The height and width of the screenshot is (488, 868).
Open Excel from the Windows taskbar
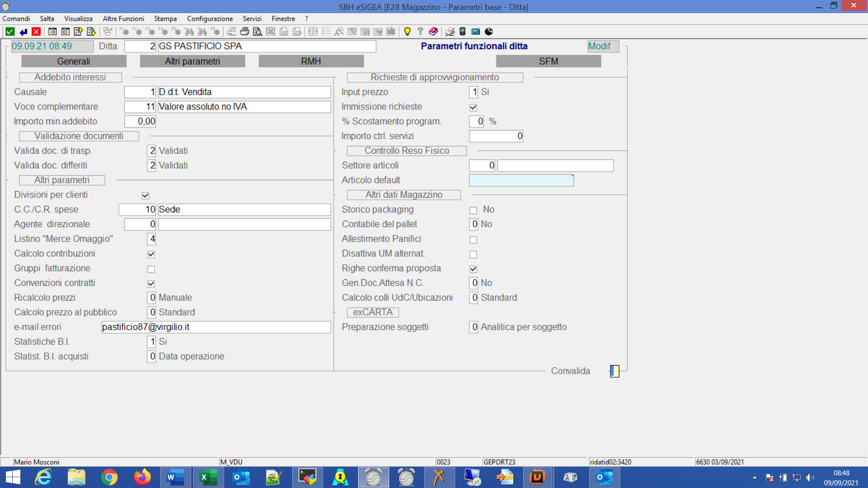point(208,477)
